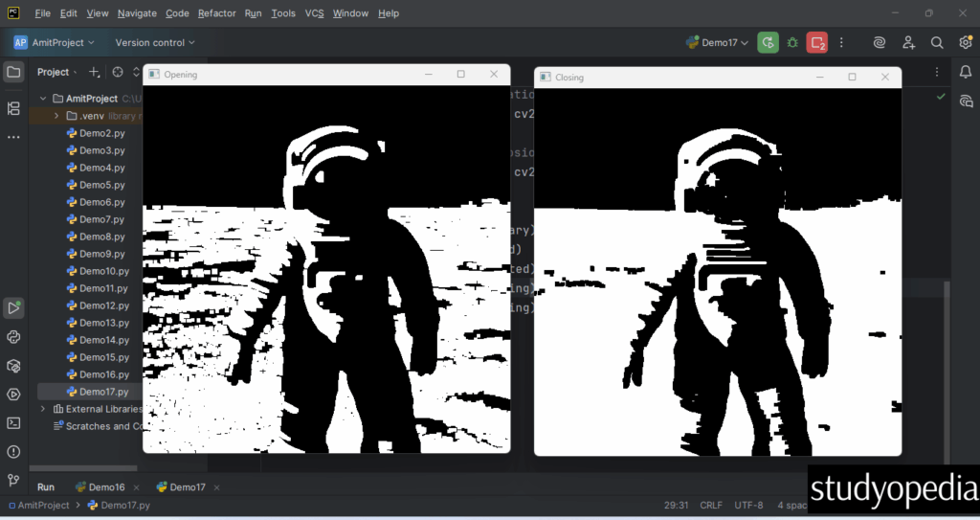980x520 pixels.
Task: Click AmitProject breadcrumb in status bar
Action: (39, 505)
